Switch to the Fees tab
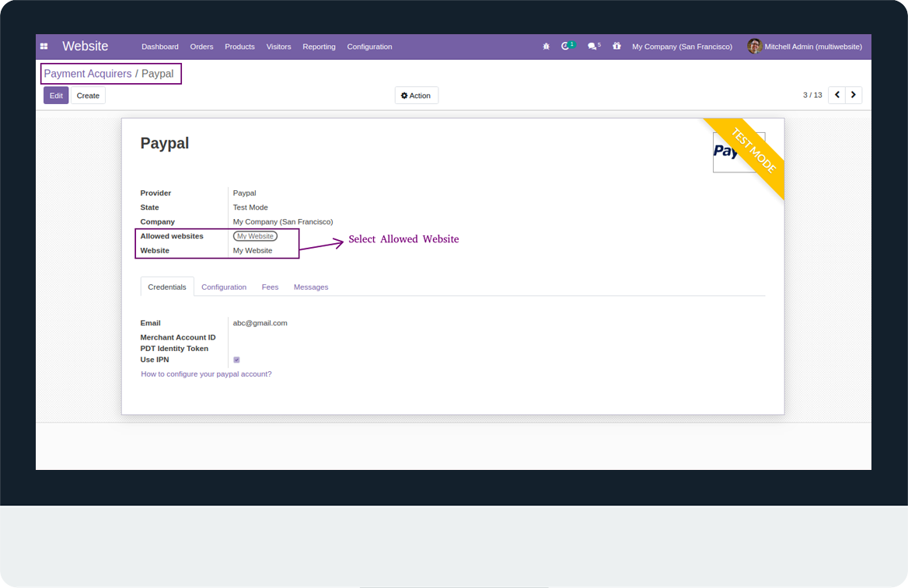The height and width of the screenshot is (588, 908). pyautogui.click(x=270, y=287)
